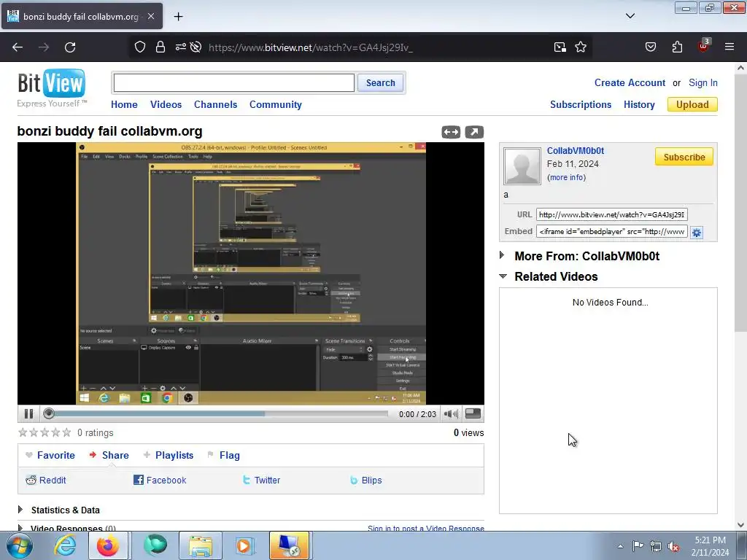Open the site permissions icon in address bar
The width and height of the screenshot is (747, 560).
[181, 47]
